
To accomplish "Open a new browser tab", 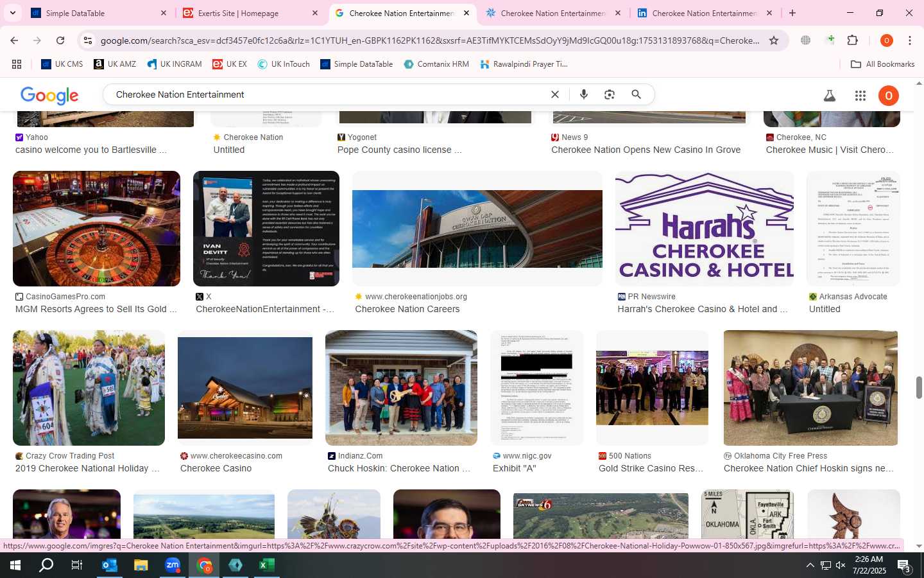I will 792,13.
